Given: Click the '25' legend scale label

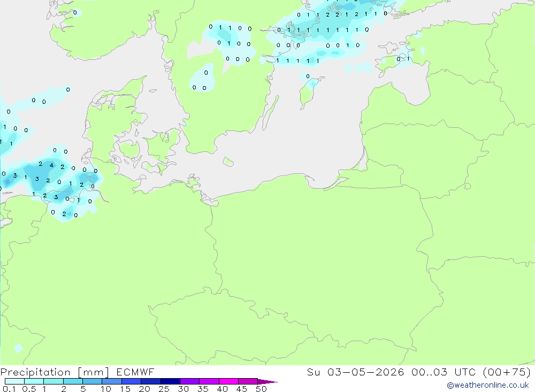Looking at the screenshot, I should 164,389.
